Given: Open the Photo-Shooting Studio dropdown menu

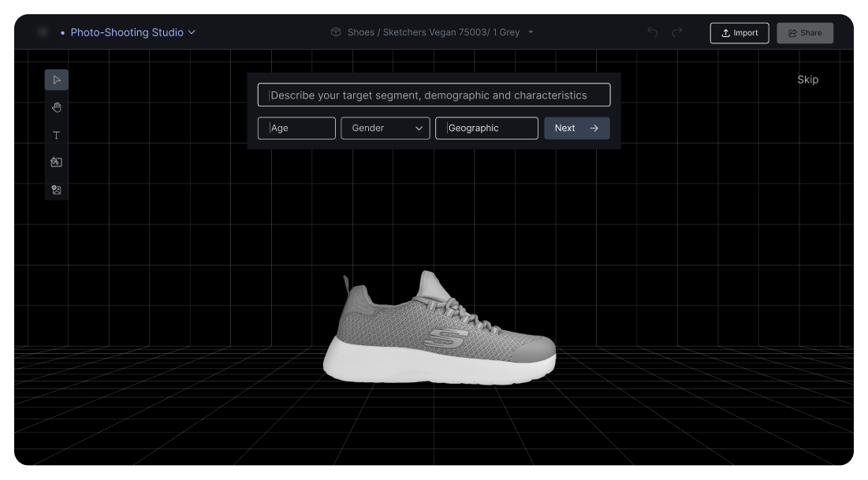Looking at the screenshot, I should [x=133, y=32].
